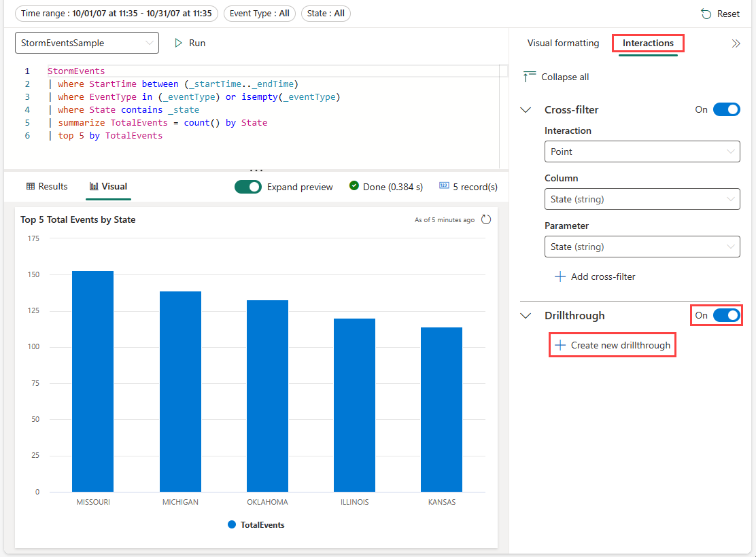
Task: Open the Column dropdown under Cross-filter
Action: 642,199
